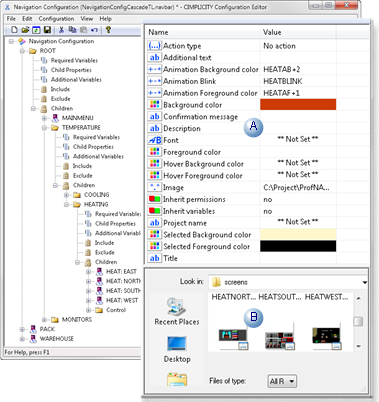The width and height of the screenshot is (379, 402).
Task: Click the Inherit permissions icon
Action: point(154,199)
